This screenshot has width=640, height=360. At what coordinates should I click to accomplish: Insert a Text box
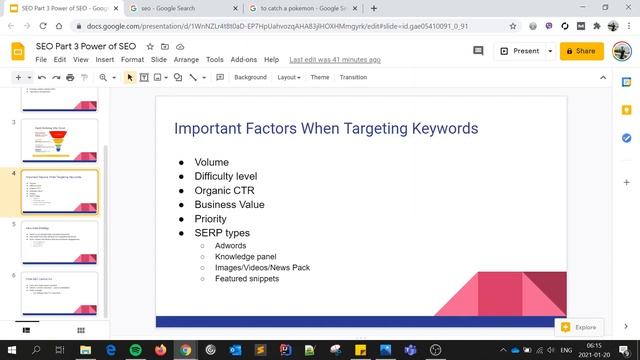pyautogui.click(x=144, y=77)
